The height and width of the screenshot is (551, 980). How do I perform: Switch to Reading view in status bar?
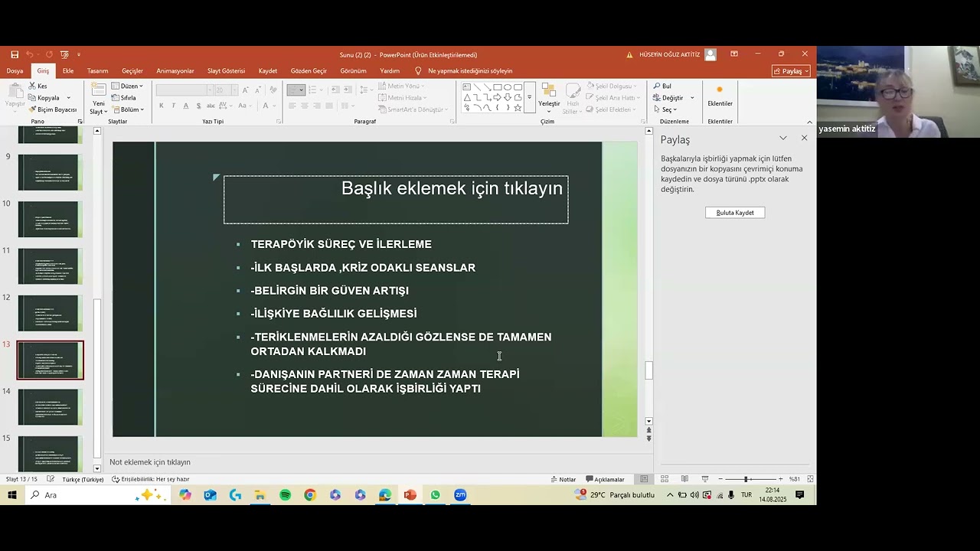point(684,479)
